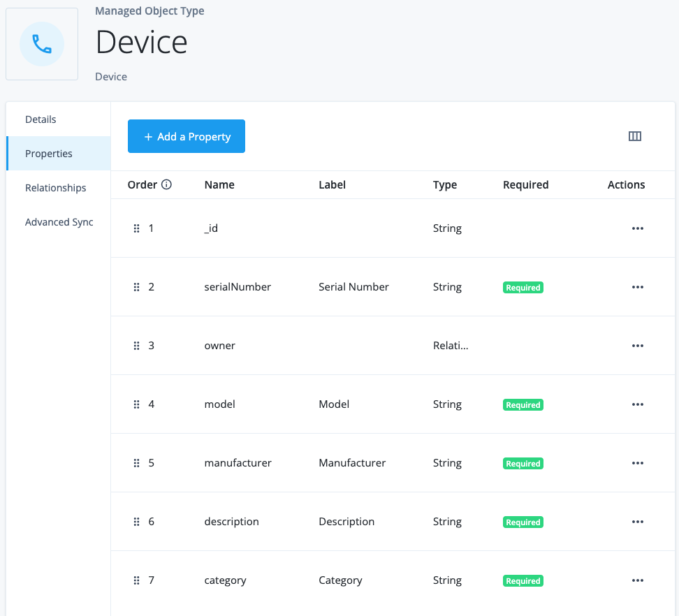Click the Managed Object Type heading text

(x=149, y=10)
